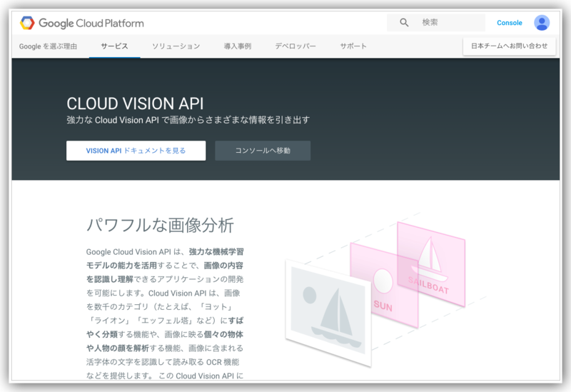571x392 pixels.
Task: Click the パワフルな画像分析 heading
Action: [x=160, y=225]
